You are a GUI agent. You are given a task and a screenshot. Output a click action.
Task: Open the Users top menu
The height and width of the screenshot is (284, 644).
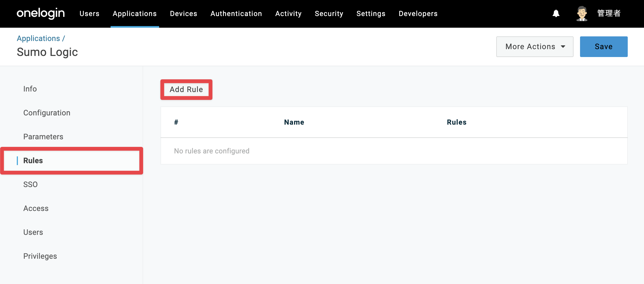[89, 14]
